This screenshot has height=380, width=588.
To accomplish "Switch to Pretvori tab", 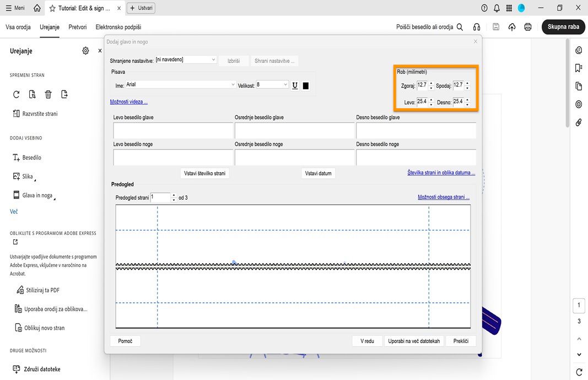I will coord(78,27).
